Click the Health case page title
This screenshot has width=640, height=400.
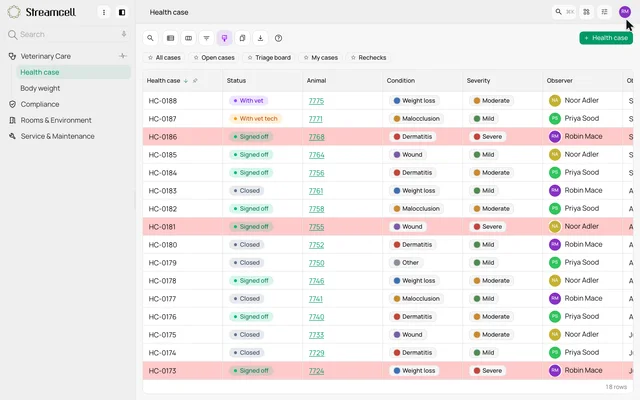tap(169, 12)
